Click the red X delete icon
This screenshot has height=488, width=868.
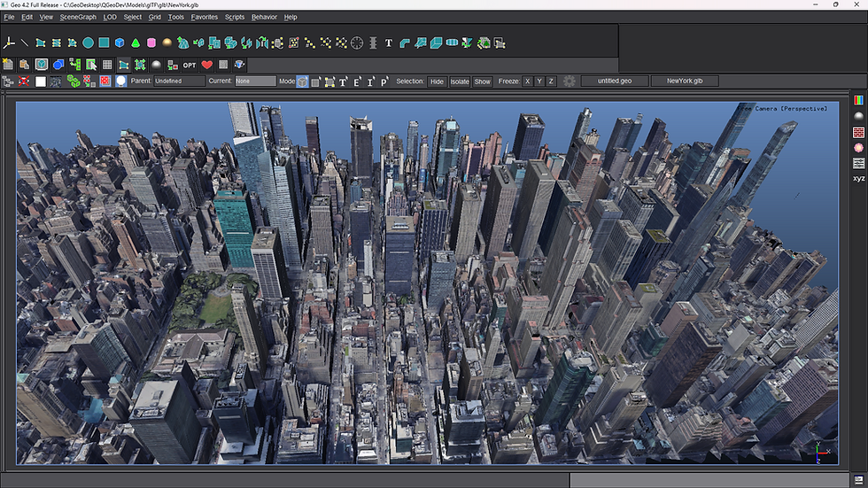[x=24, y=81]
